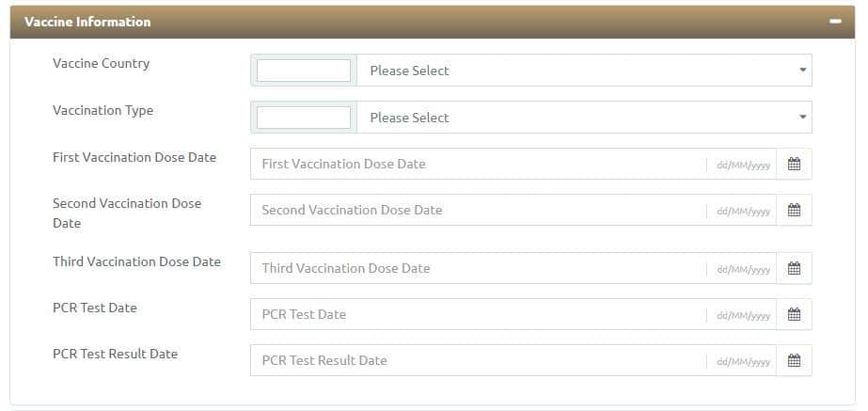The image size is (868, 411).
Task: Click the Vaccine Country label
Action: [102, 63]
